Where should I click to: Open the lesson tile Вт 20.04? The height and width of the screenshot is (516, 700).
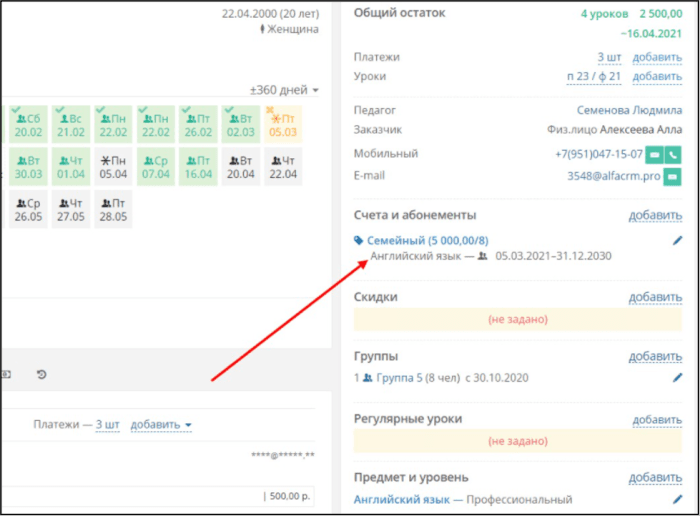(x=241, y=167)
